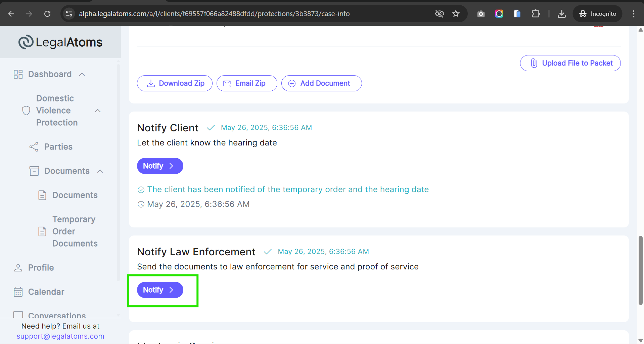Click Add Document button

(321, 83)
